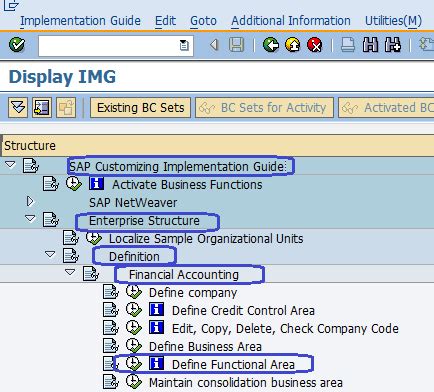Open documentation icon for Financial Accounting node
Viewport: 434px width, 392px height.
click(x=91, y=274)
